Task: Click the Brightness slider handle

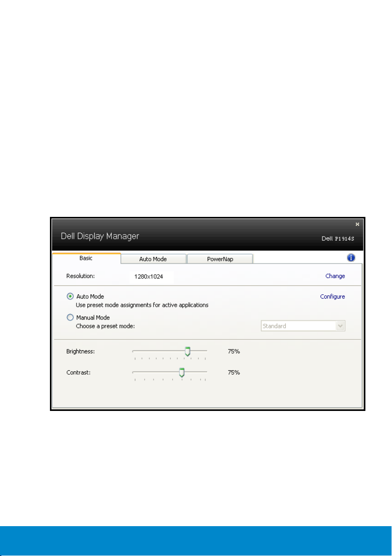Action: (188, 351)
